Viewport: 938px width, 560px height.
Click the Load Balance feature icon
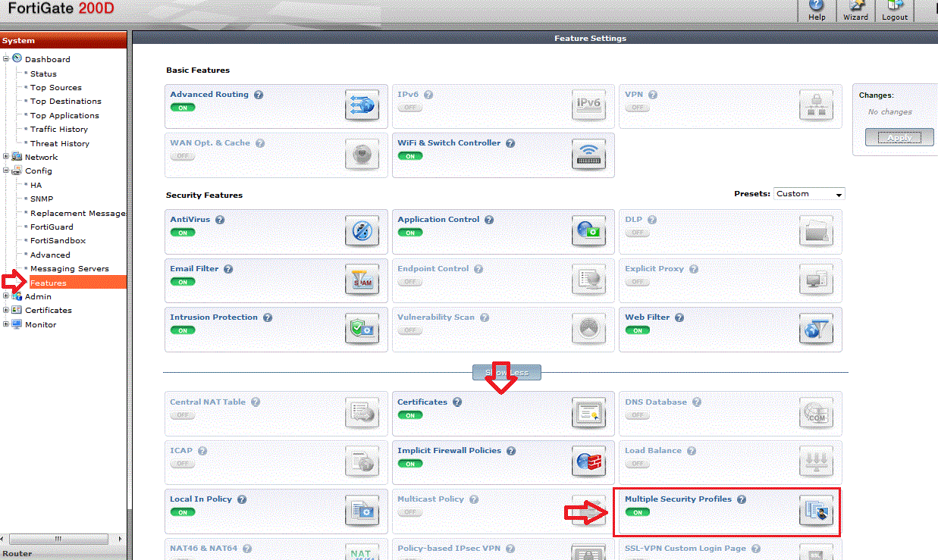coord(816,462)
